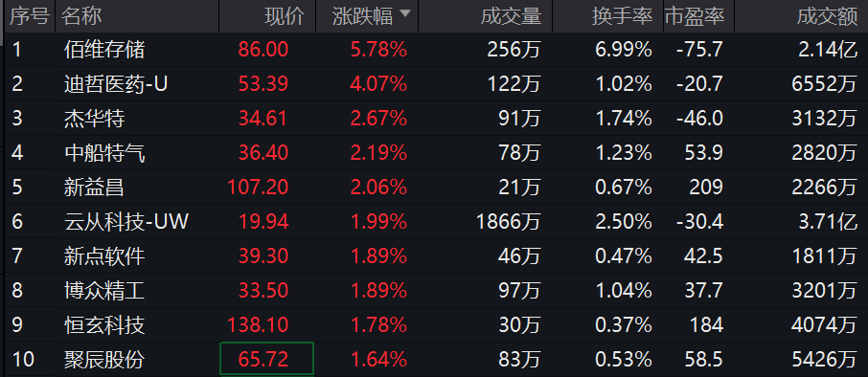This screenshot has width=868, height=377.
Task: Select the 新益昌 stock name
Action: [94, 188]
